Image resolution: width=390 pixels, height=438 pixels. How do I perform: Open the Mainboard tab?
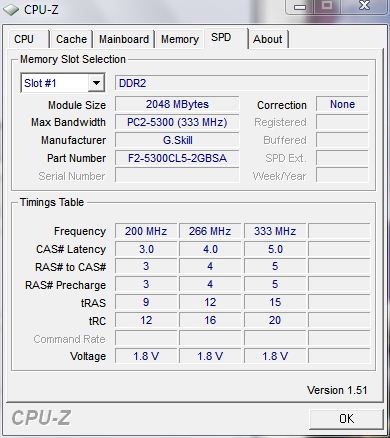(124, 39)
